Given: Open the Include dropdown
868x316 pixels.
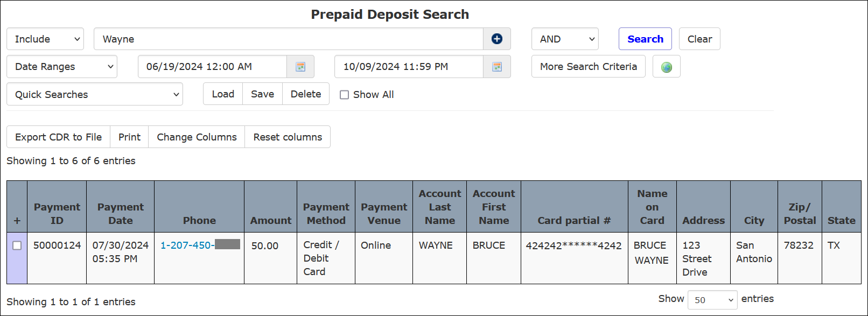Looking at the screenshot, I should (45, 39).
